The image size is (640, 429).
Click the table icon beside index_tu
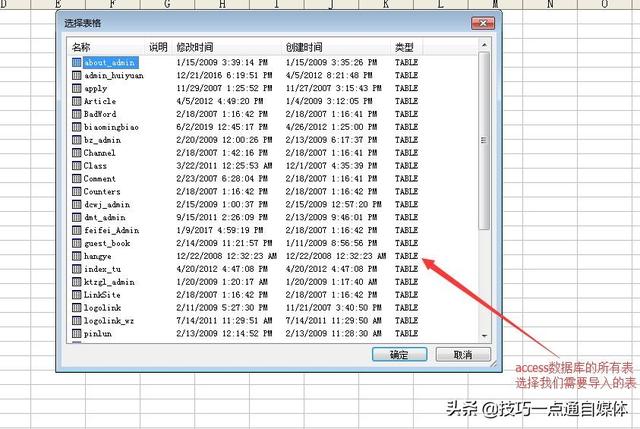[76, 269]
